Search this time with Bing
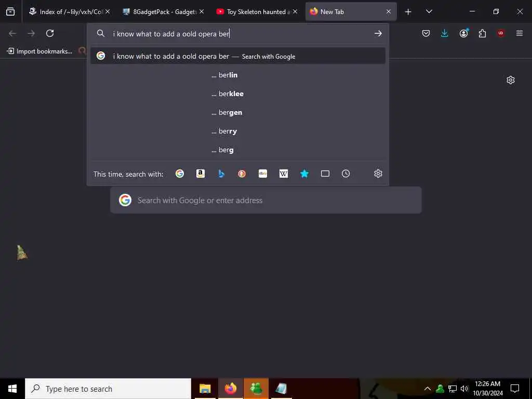The width and height of the screenshot is (532, 399). click(221, 174)
